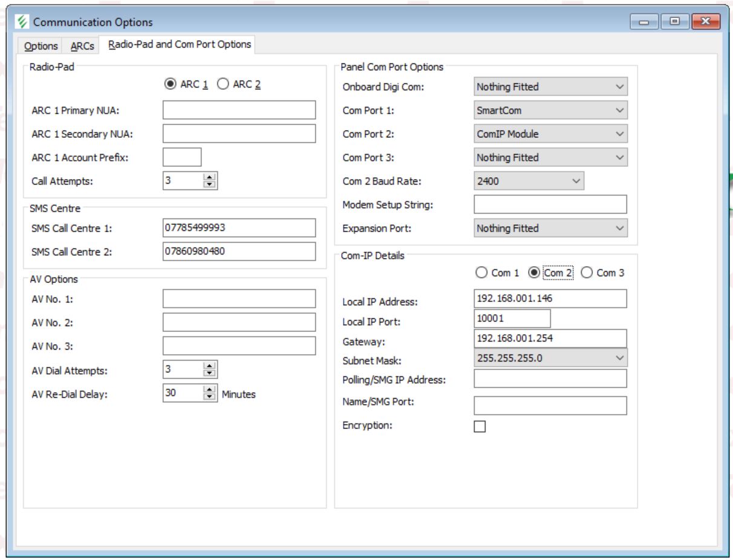733x560 pixels.
Task: Decrease AV Dial Attempts with down arrow
Action: pyautogui.click(x=210, y=373)
